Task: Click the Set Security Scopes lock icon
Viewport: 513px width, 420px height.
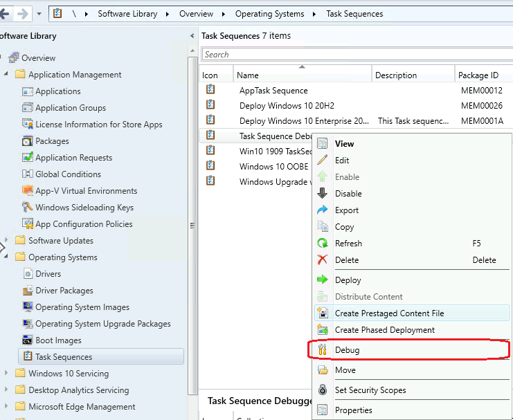Action: [322, 390]
